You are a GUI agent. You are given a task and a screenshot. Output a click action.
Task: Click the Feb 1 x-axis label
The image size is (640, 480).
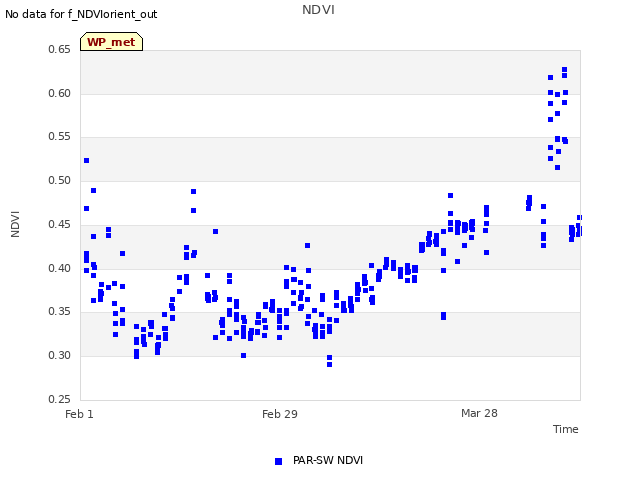click(80, 414)
